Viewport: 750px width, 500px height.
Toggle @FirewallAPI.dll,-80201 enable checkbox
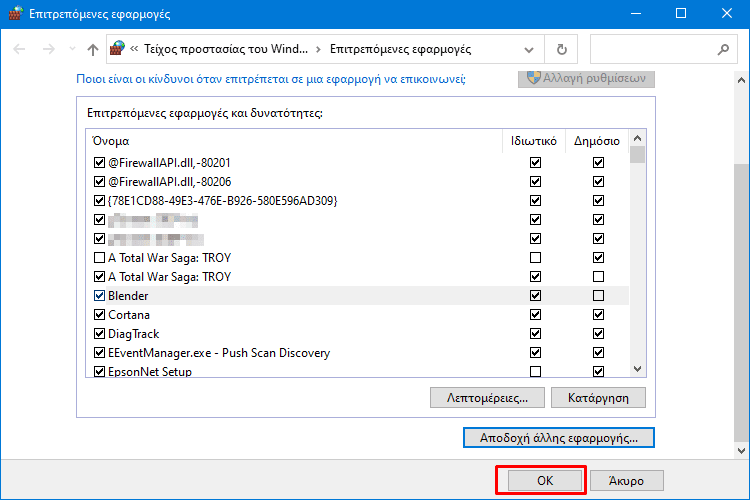coord(99,163)
